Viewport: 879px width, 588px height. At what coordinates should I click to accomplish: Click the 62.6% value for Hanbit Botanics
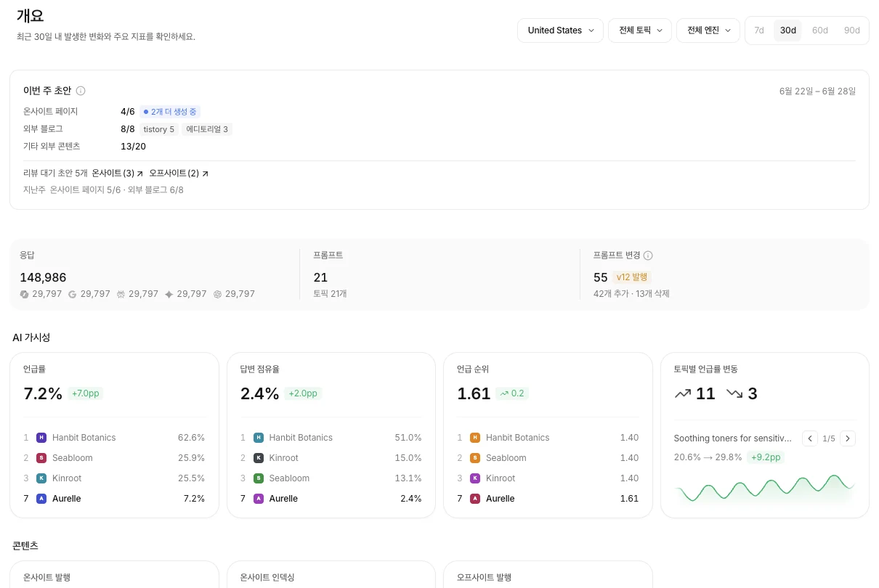coord(191,438)
